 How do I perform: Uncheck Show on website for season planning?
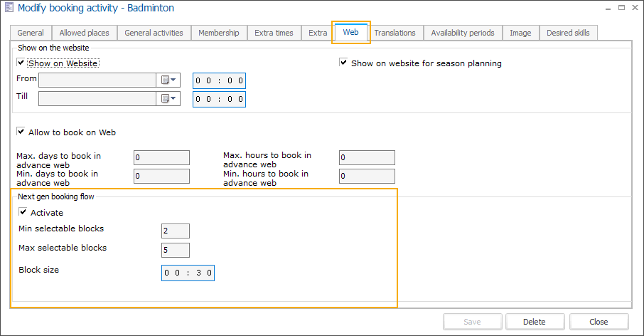[x=344, y=63]
